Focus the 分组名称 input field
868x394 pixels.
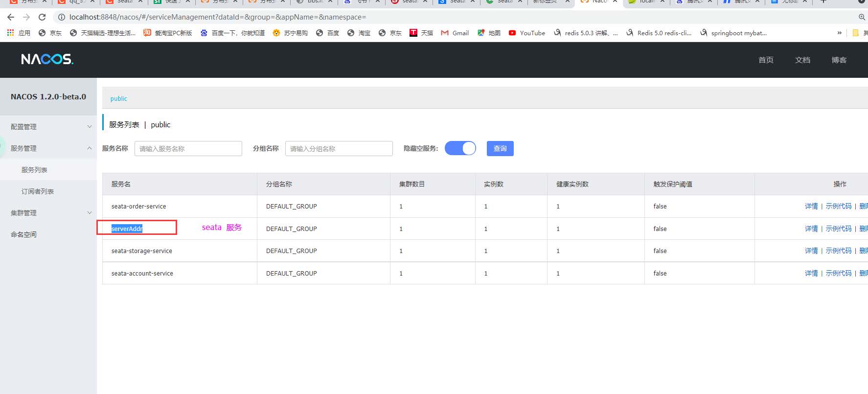(x=339, y=148)
